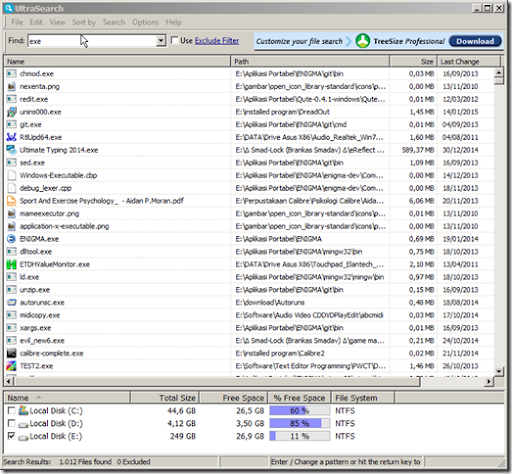The width and height of the screenshot is (512, 474).
Task: Click the RtlUpd64.exe icon
Action: click(x=11, y=137)
